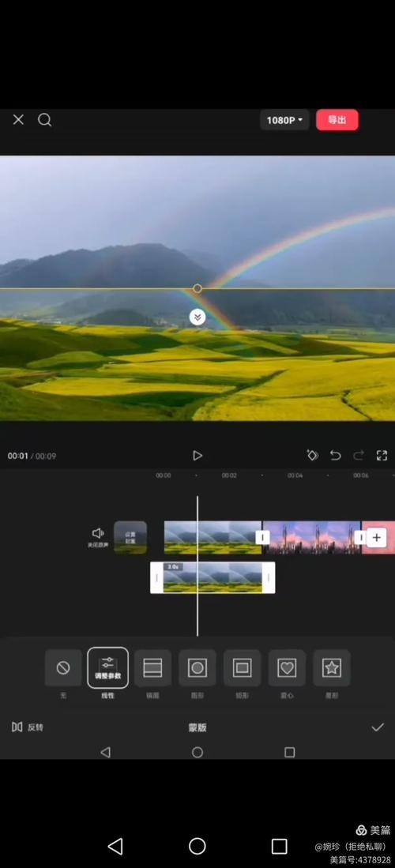Viewport: 395px width, 868px height.
Task: Tap the small home circle under the 蒙版 panel
Action: (197, 752)
